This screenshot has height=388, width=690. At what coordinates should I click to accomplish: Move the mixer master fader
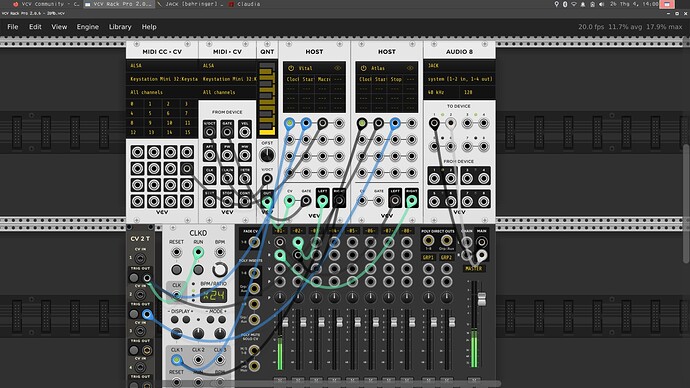[482, 299]
